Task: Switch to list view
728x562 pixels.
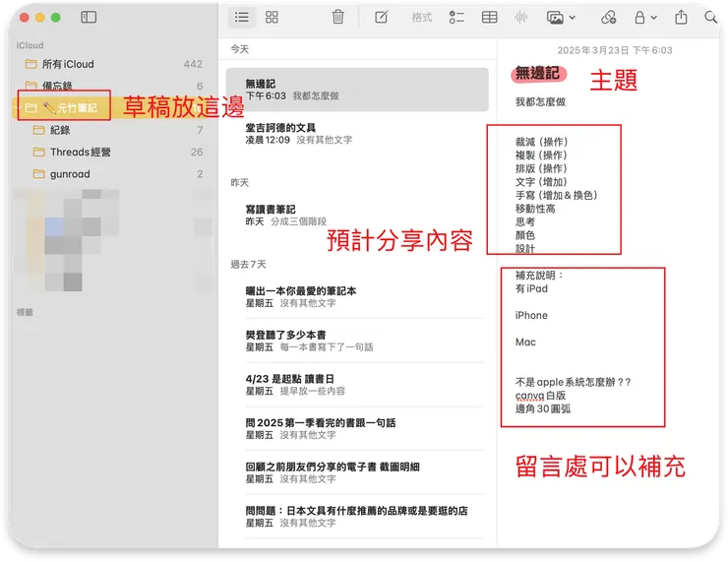Action: pos(241,18)
